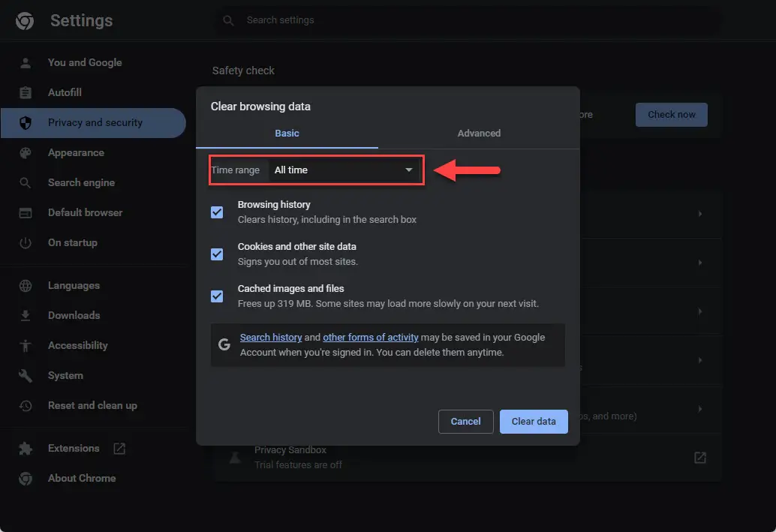776x532 pixels.
Task: Click the Chrome logo beside Settings title
Action: click(25, 21)
